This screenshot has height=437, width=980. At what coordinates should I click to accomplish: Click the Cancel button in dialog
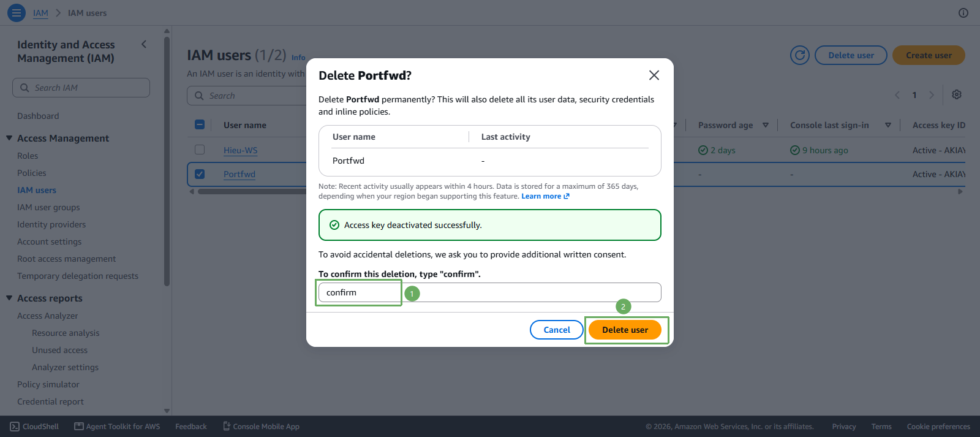click(557, 330)
